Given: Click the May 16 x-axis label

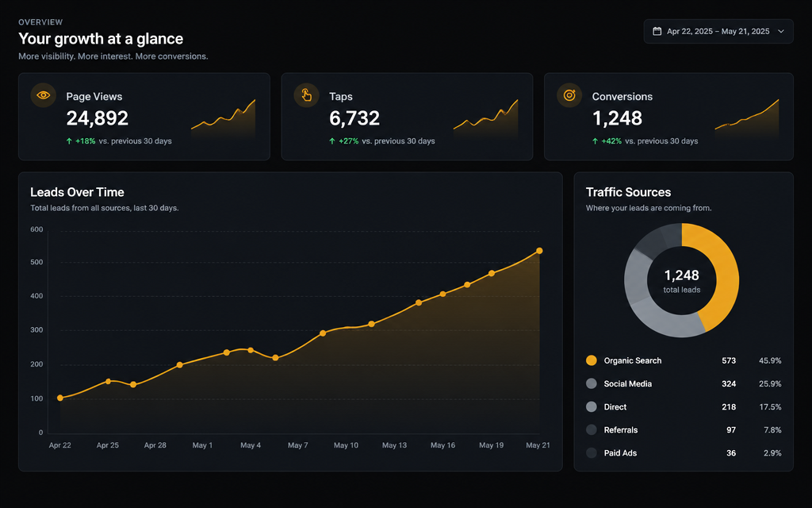Looking at the screenshot, I should [442, 445].
